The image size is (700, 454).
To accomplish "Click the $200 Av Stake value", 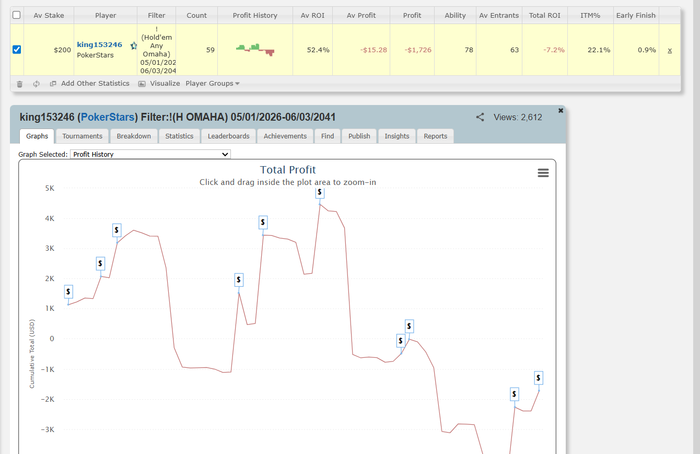I will click(62, 50).
